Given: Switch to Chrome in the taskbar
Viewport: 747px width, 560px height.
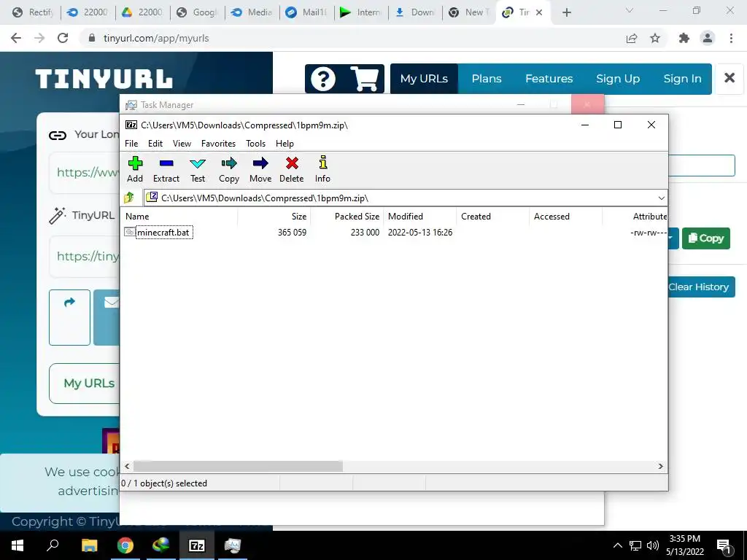Looking at the screenshot, I should tap(125, 545).
